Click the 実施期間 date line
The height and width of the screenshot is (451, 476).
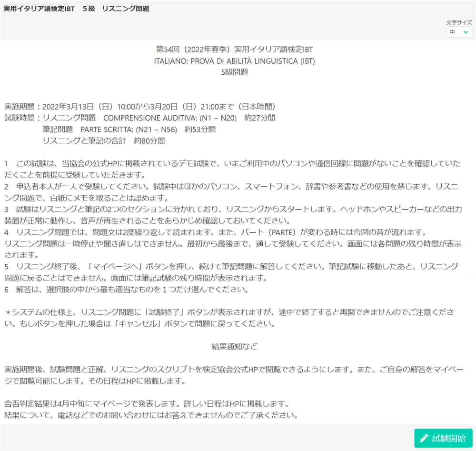point(140,107)
